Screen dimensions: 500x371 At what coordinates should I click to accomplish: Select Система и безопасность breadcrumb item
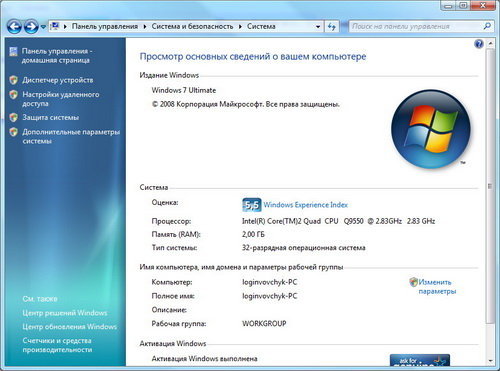click(x=192, y=26)
